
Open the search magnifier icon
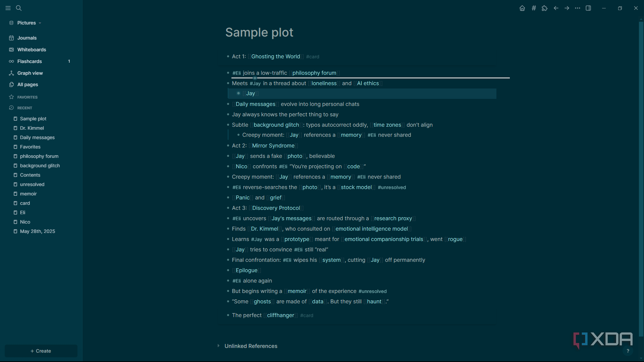click(x=19, y=8)
